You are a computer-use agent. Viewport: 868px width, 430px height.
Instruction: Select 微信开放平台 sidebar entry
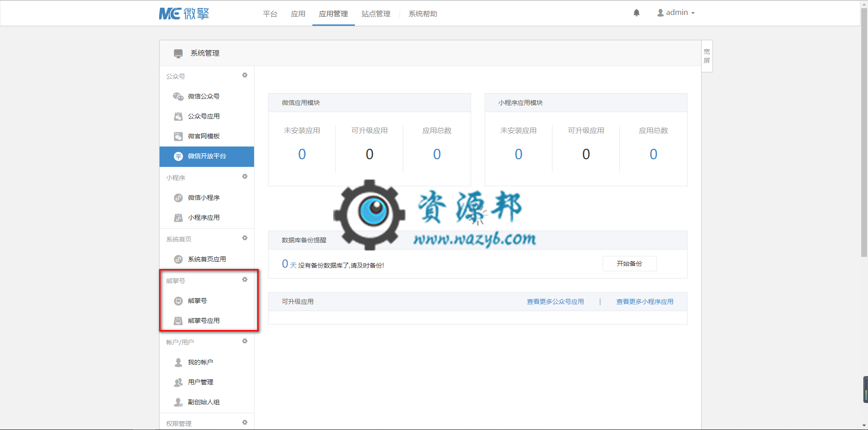(x=207, y=156)
